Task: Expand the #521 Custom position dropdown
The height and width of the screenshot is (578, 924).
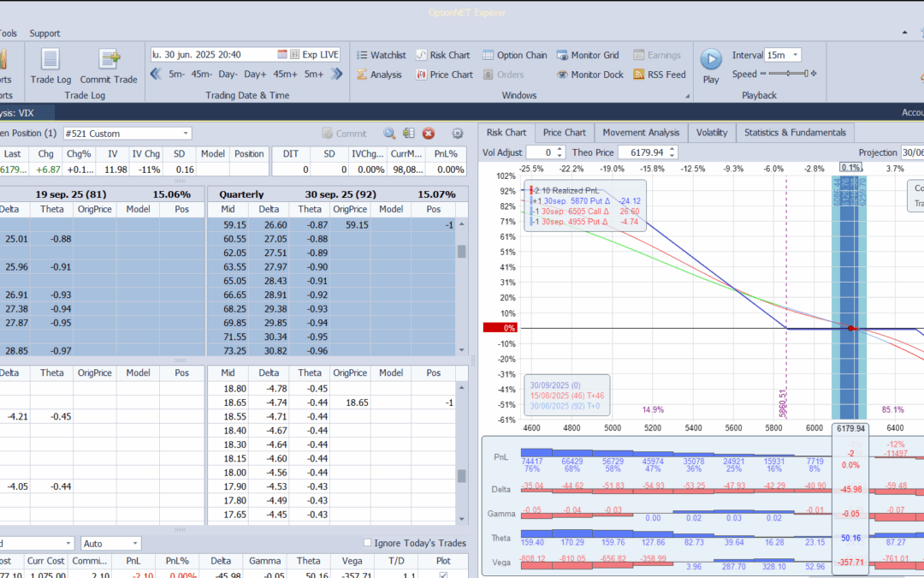Action: click(x=186, y=134)
